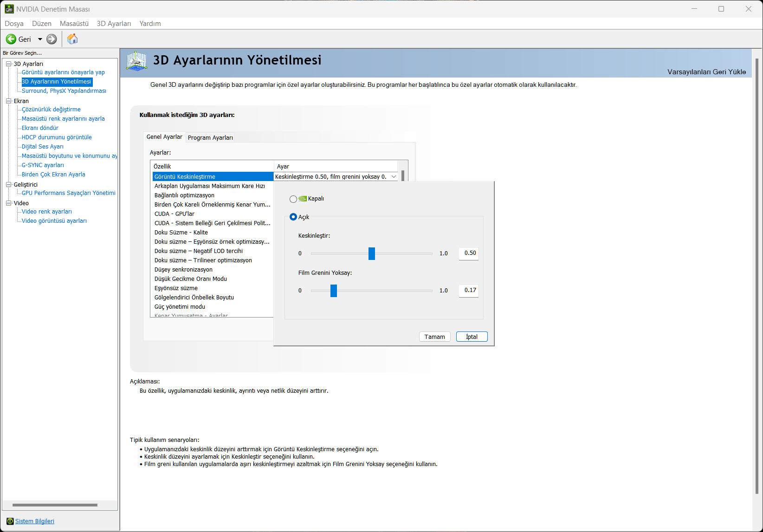Click the settings list vertical scrollbar

pos(403,175)
